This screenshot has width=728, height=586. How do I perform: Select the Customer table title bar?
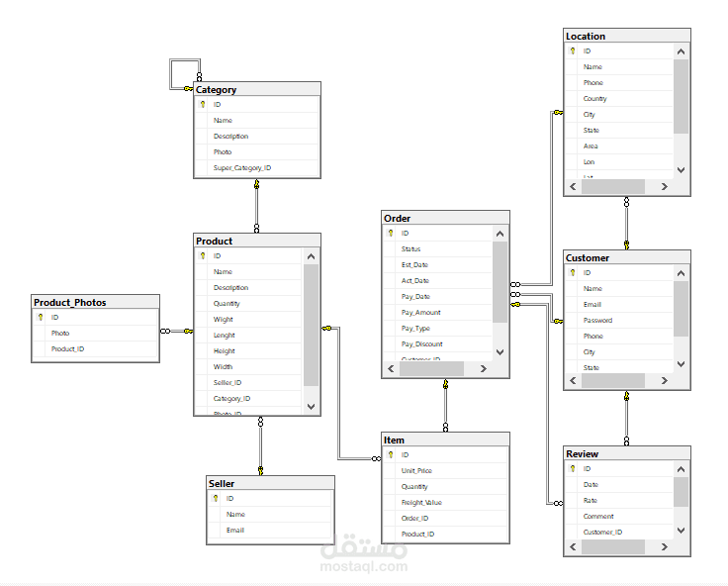[x=627, y=257]
